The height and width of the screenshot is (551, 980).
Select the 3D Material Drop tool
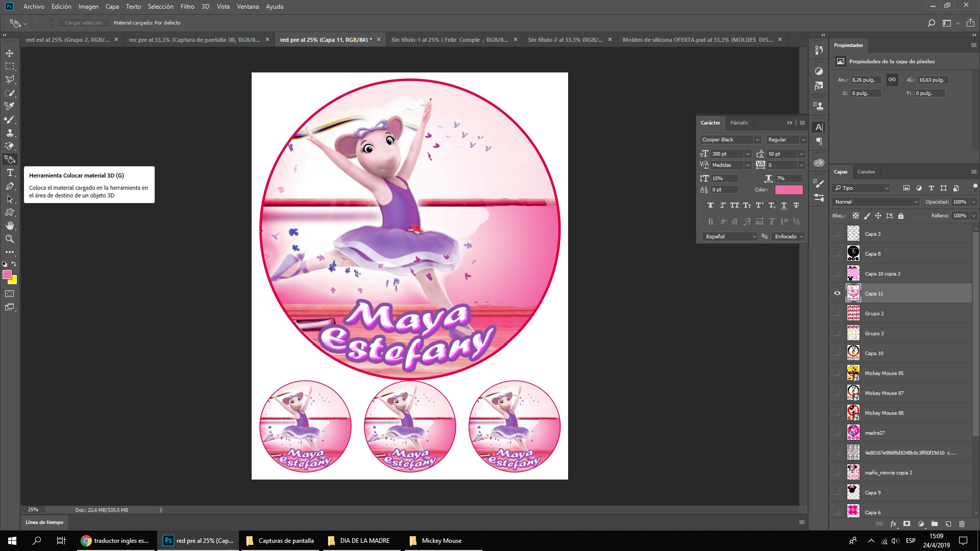pos(10,159)
